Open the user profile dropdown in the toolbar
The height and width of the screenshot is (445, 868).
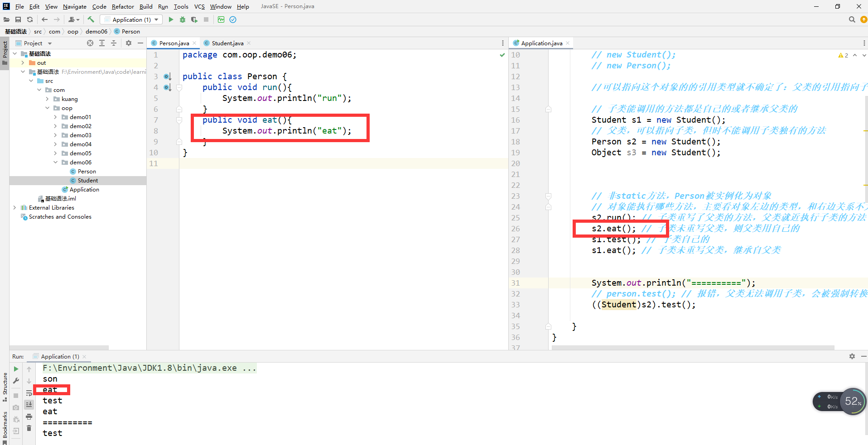coord(74,19)
